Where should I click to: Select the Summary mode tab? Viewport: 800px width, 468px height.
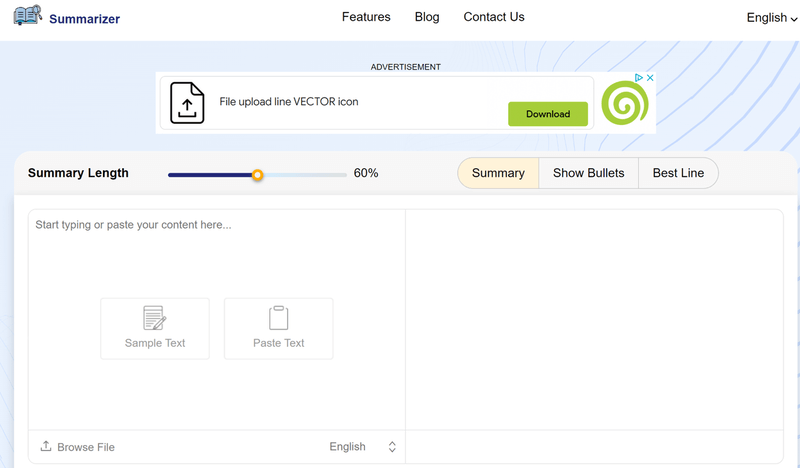[498, 173]
